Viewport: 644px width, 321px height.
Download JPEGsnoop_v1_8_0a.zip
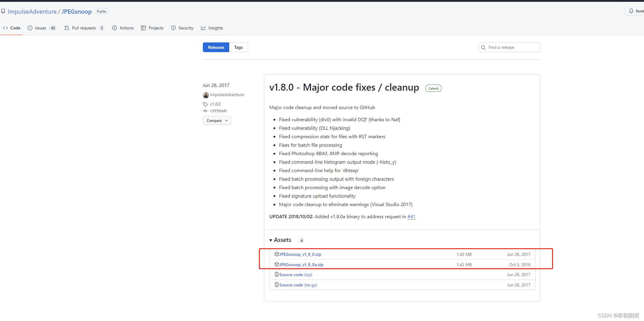(x=301, y=265)
